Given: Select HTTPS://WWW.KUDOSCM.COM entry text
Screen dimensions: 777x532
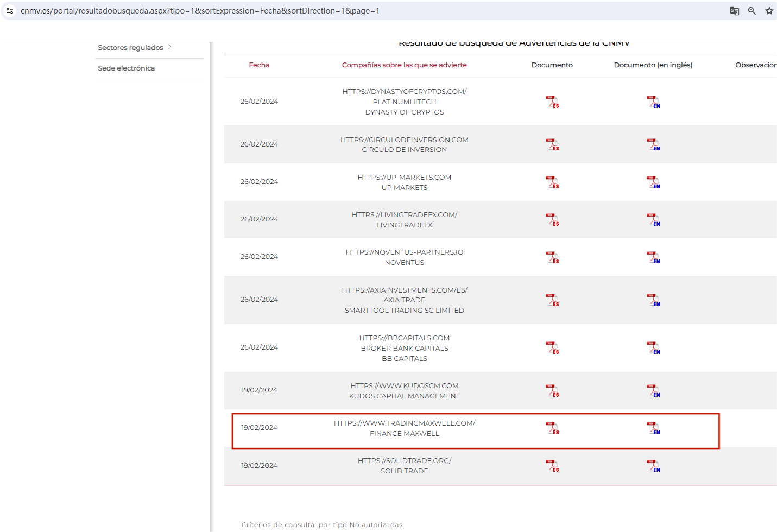Looking at the screenshot, I should coord(405,386).
